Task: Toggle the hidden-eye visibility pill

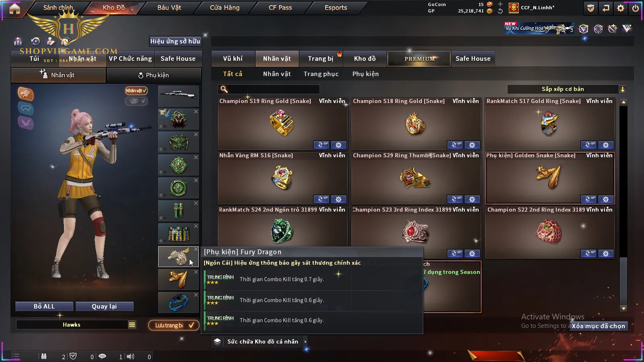Action: (x=136, y=101)
